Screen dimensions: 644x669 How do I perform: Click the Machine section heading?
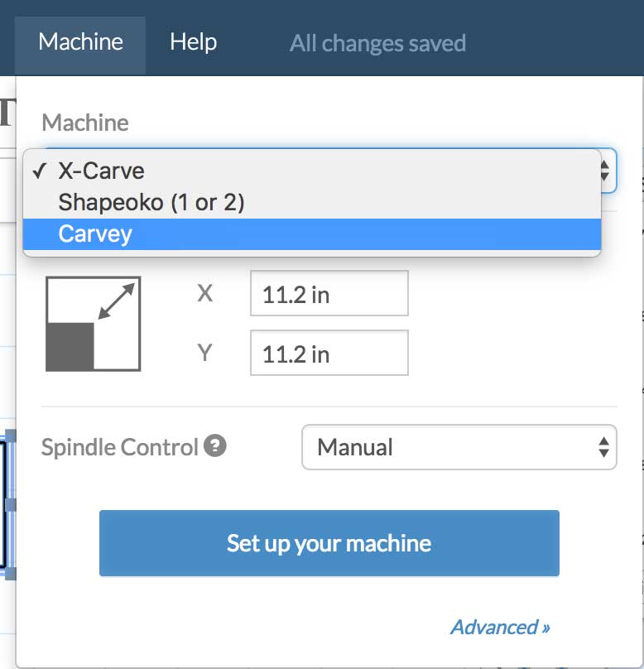click(x=85, y=123)
